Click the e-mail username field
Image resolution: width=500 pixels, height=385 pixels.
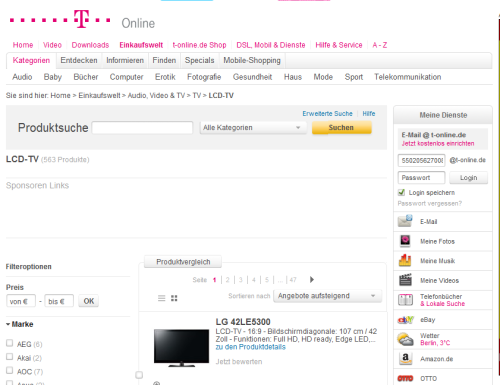[422, 160]
